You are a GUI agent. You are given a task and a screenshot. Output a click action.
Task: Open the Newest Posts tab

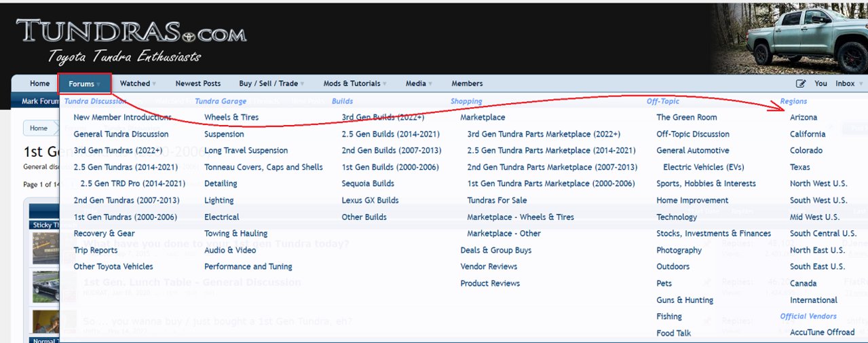(x=198, y=84)
